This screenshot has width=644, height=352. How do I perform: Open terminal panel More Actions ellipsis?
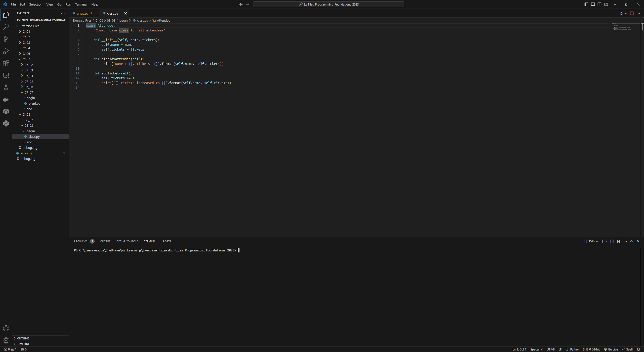(x=625, y=241)
